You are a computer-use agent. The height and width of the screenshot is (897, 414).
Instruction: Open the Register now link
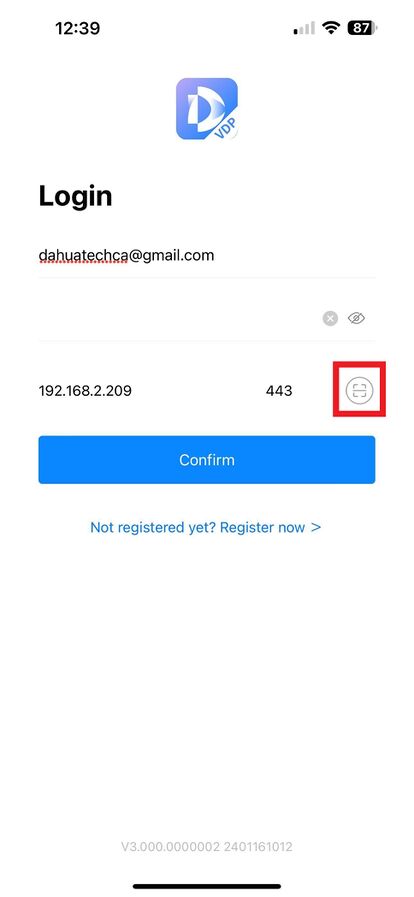pos(206,527)
